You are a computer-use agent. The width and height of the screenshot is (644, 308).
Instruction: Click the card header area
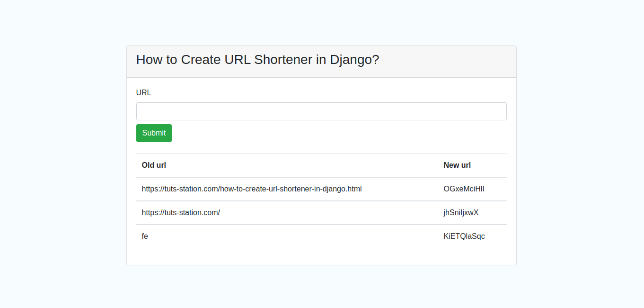point(321,62)
